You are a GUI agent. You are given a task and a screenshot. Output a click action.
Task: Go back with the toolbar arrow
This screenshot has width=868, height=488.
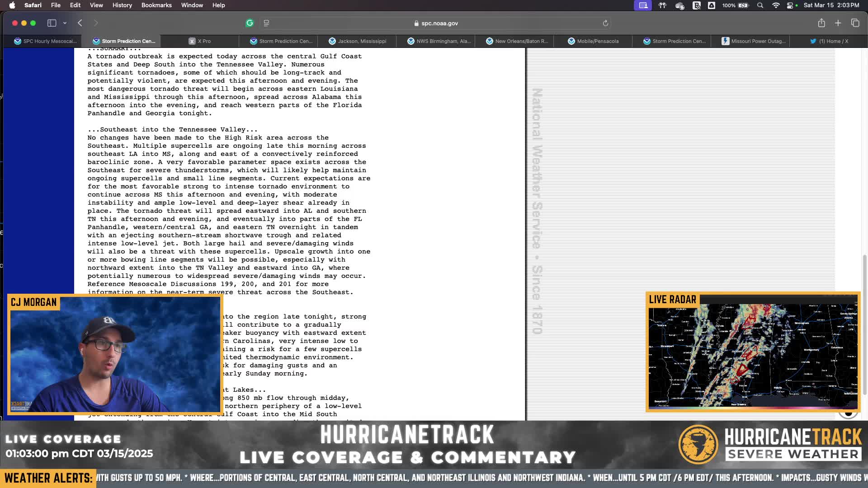click(x=80, y=23)
